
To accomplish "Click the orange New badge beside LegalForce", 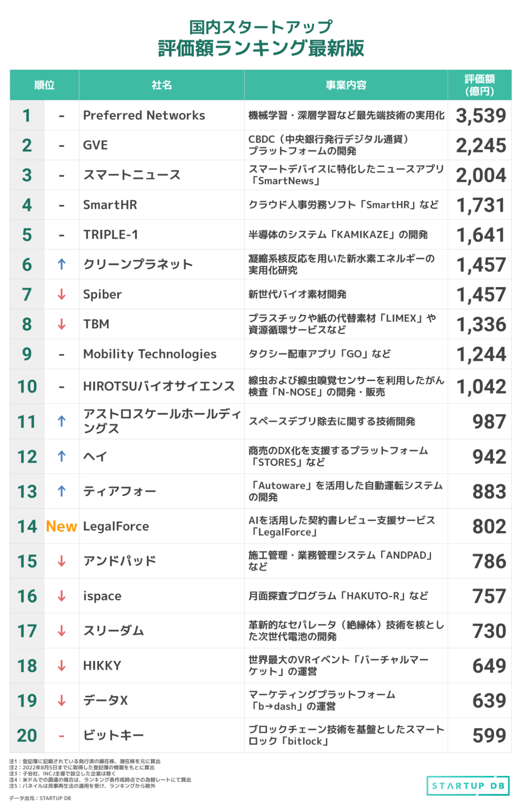I will pyautogui.click(x=61, y=526).
